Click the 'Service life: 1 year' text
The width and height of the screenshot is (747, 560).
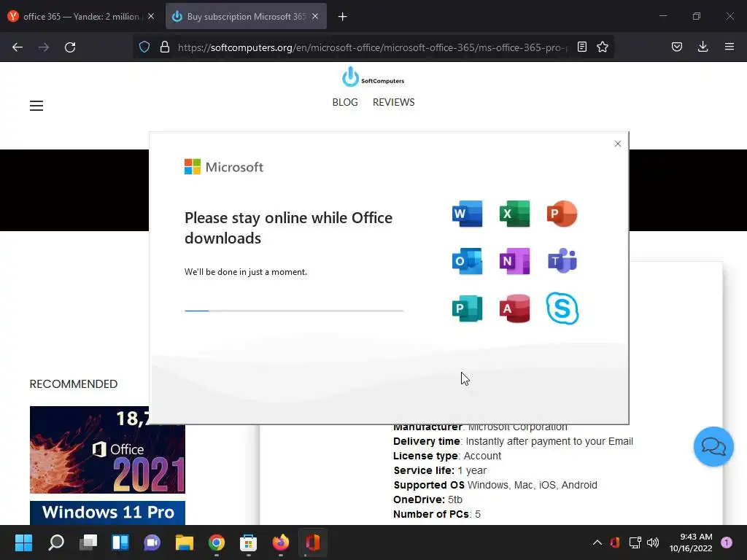440,470
